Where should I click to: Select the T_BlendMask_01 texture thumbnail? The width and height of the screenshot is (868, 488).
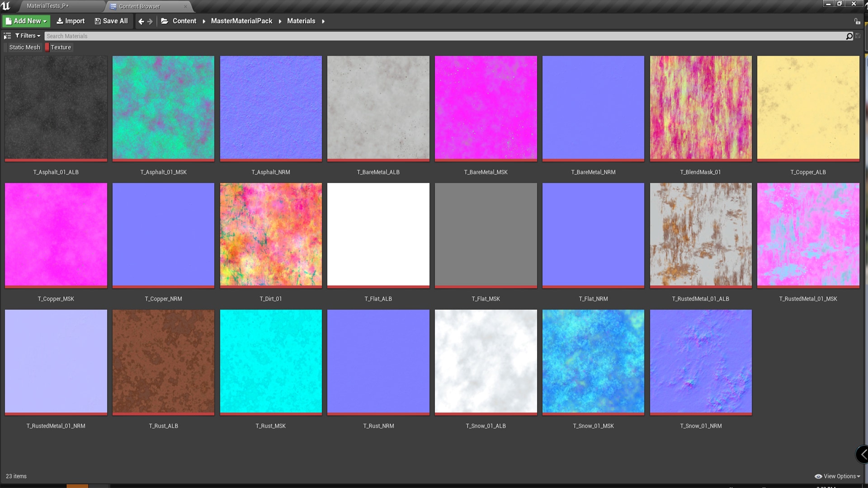coord(700,108)
